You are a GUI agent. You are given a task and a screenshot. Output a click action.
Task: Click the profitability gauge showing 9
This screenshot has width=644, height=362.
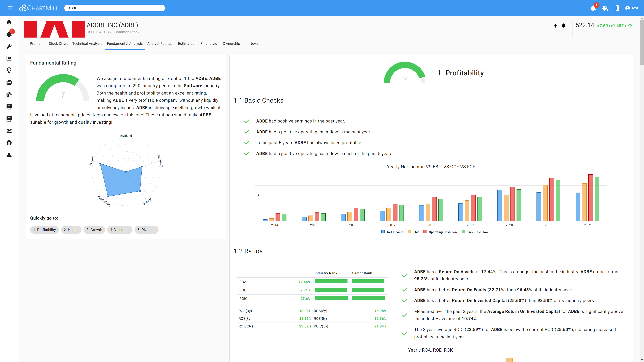click(405, 72)
